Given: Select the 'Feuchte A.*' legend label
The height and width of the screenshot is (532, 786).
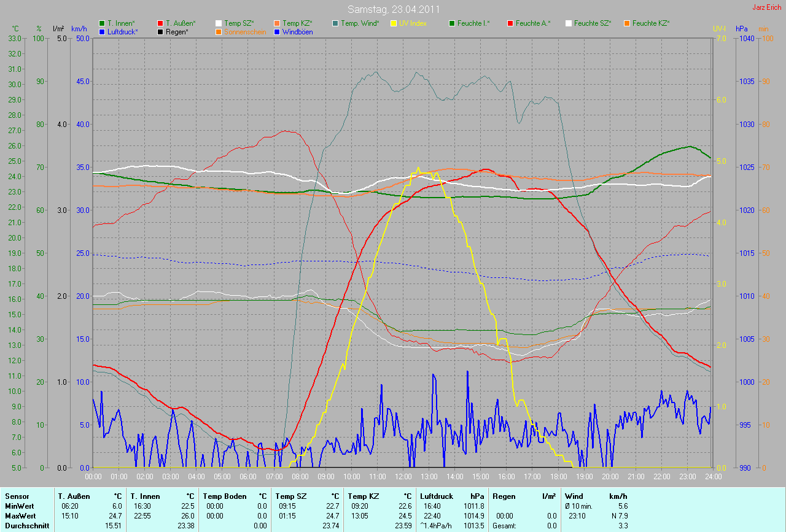Looking at the screenshot, I should coord(533,23).
